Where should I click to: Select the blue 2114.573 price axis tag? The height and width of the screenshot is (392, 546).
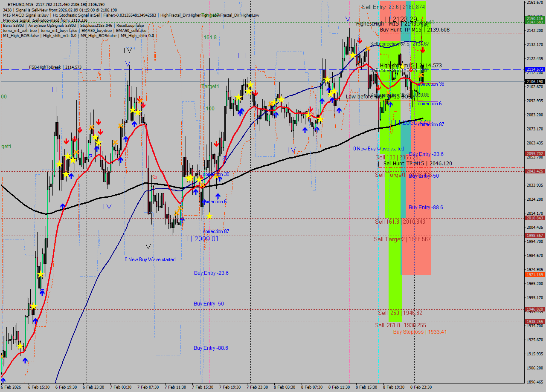click(534, 69)
